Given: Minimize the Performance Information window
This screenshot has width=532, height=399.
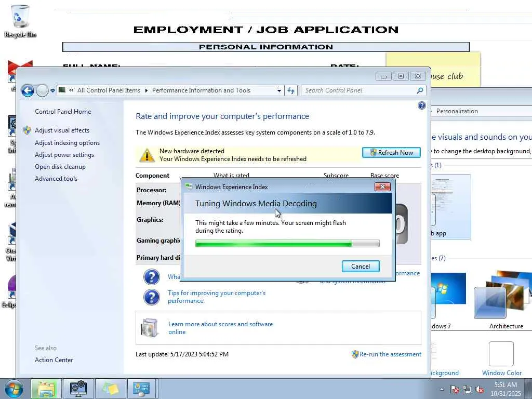Looking at the screenshot, I should point(383,76).
